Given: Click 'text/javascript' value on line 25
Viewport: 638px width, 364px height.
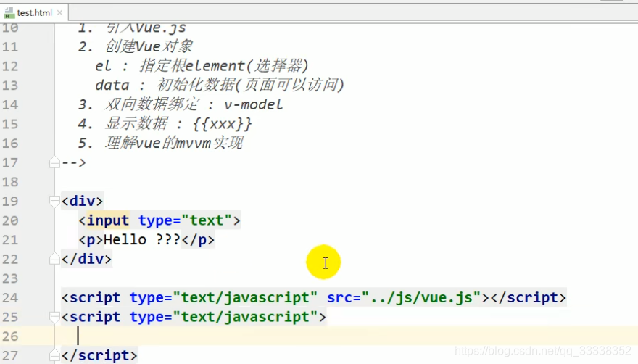Looking at the screenshot, I should 245,317.
